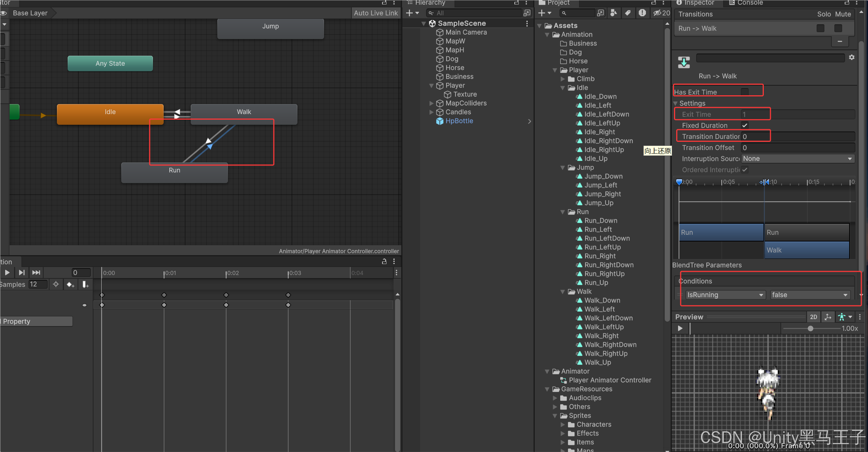Toggle the 2D preview mode button

(x=813, y=317)
